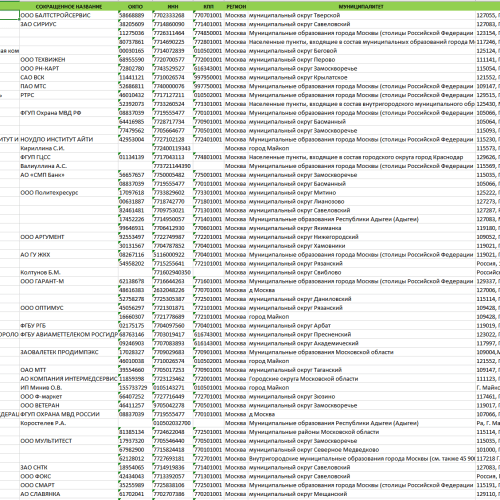Click the ФГБУ РГБ cell

69,326
